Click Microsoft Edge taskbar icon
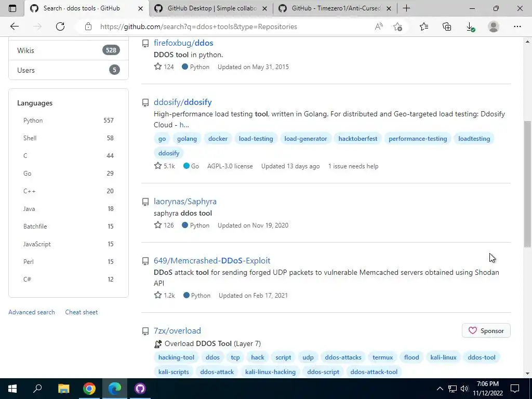The width and height of the screenshot is (532, 399). [115, 389]
